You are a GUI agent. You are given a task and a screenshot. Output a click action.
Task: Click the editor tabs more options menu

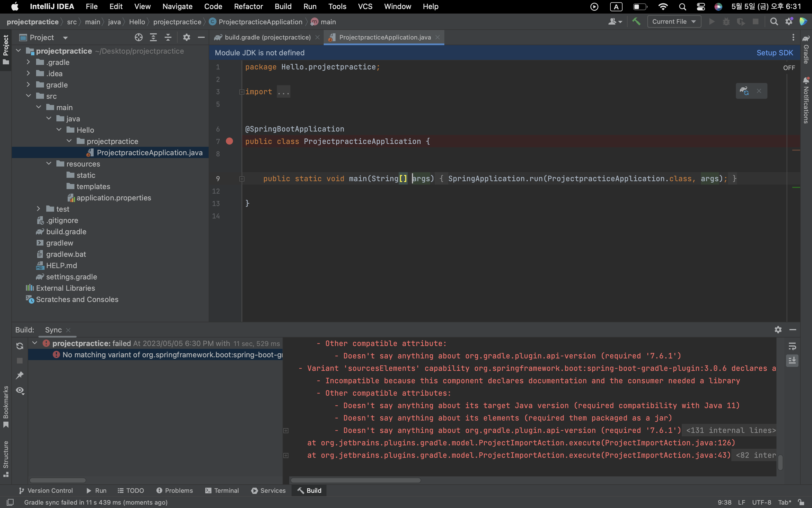coord(793,37)
